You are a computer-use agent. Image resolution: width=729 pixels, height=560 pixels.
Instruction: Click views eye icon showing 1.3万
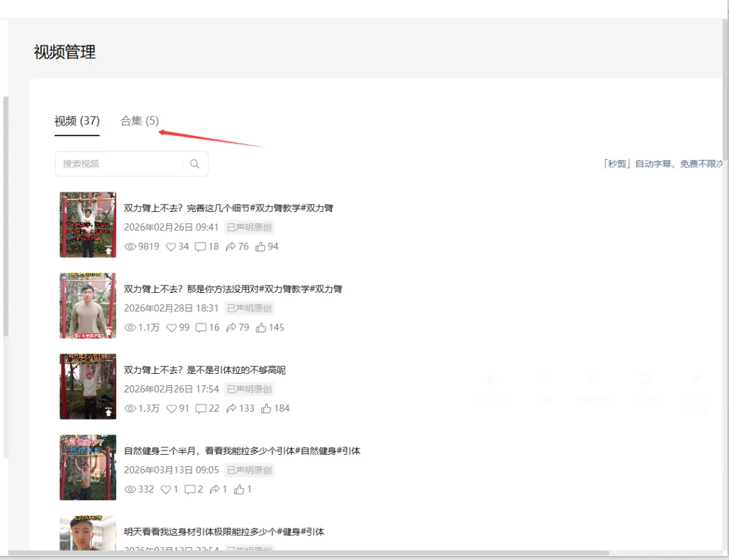[130, 408]
